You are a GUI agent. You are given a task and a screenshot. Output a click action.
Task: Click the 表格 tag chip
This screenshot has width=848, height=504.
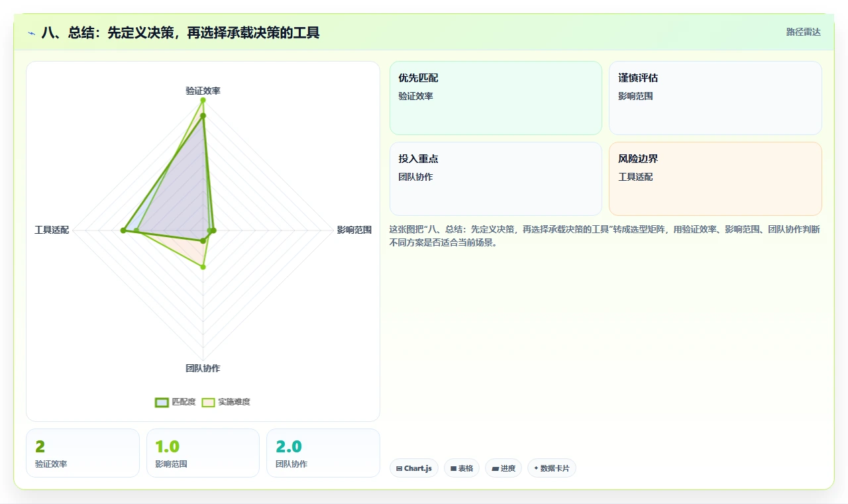tap(462, 468)
